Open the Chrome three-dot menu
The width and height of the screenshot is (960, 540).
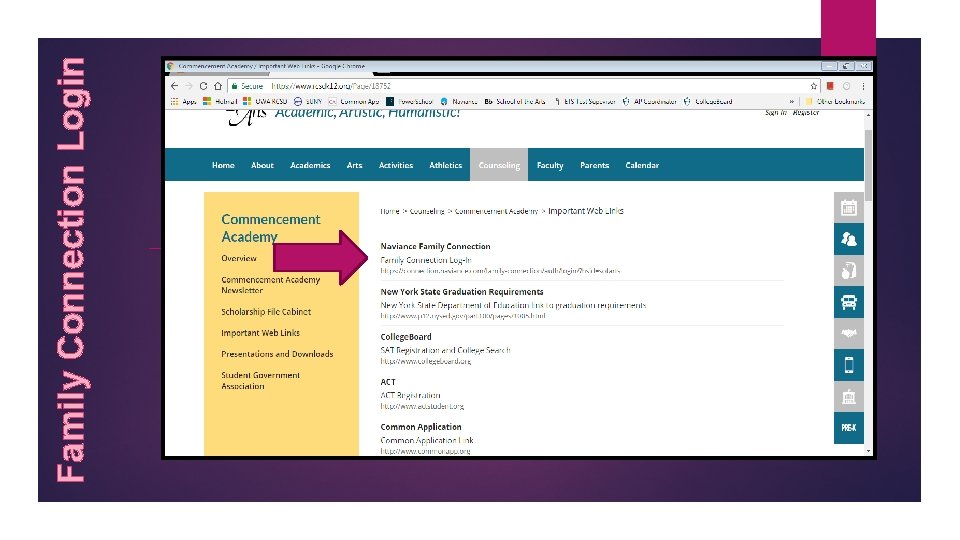863,86
